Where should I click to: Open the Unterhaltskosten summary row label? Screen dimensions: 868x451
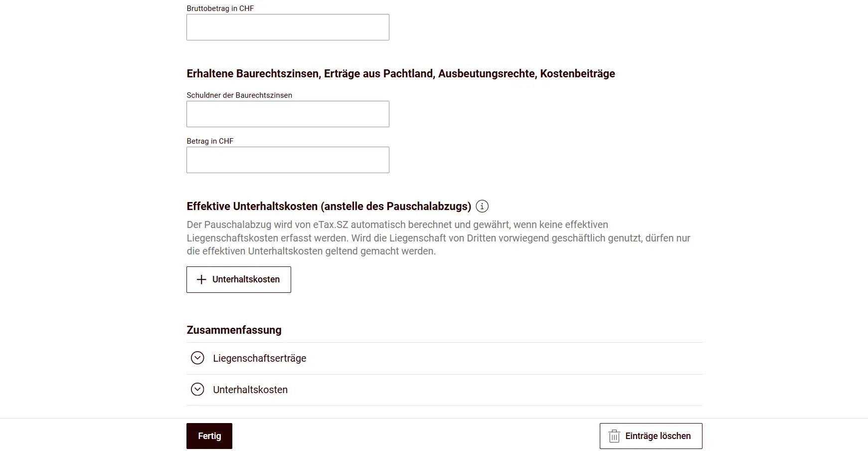250,390
